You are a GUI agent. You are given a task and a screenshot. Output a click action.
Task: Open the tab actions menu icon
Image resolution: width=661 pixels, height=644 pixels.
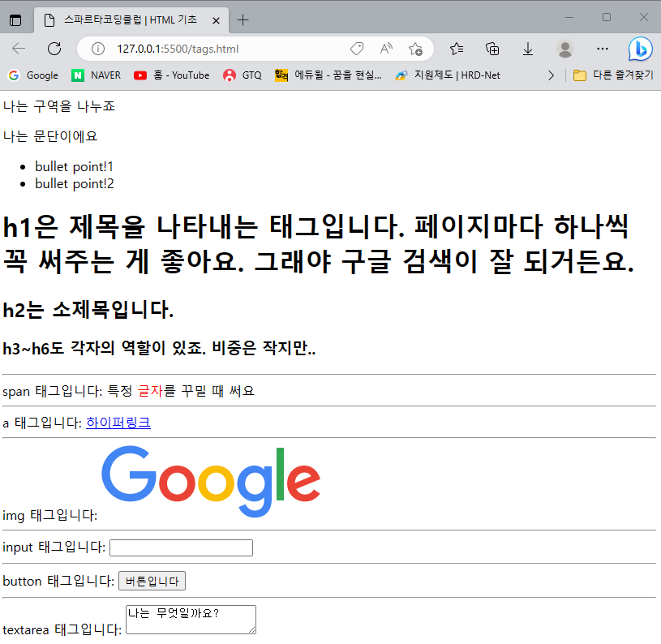[x=15, y=19]
